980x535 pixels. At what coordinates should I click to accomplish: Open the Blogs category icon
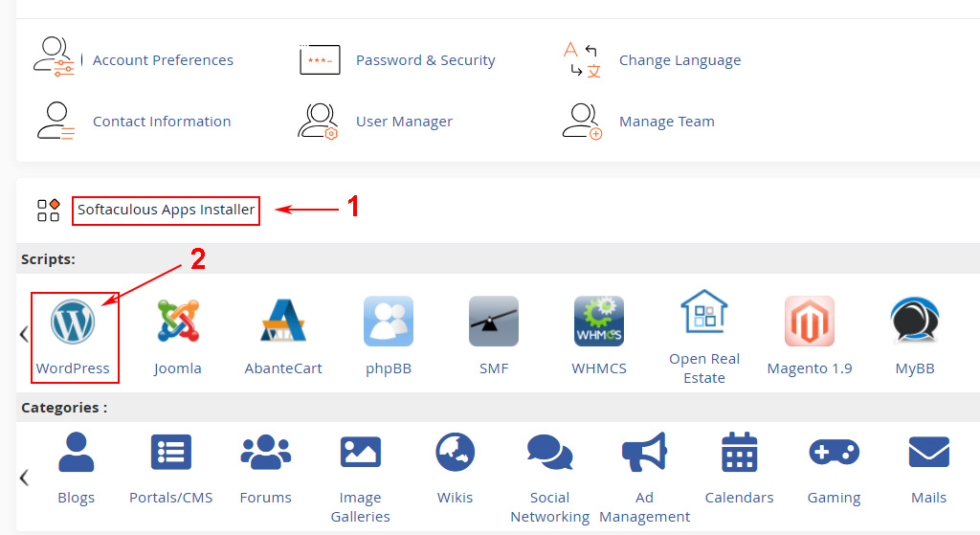[x=77, y=452]
